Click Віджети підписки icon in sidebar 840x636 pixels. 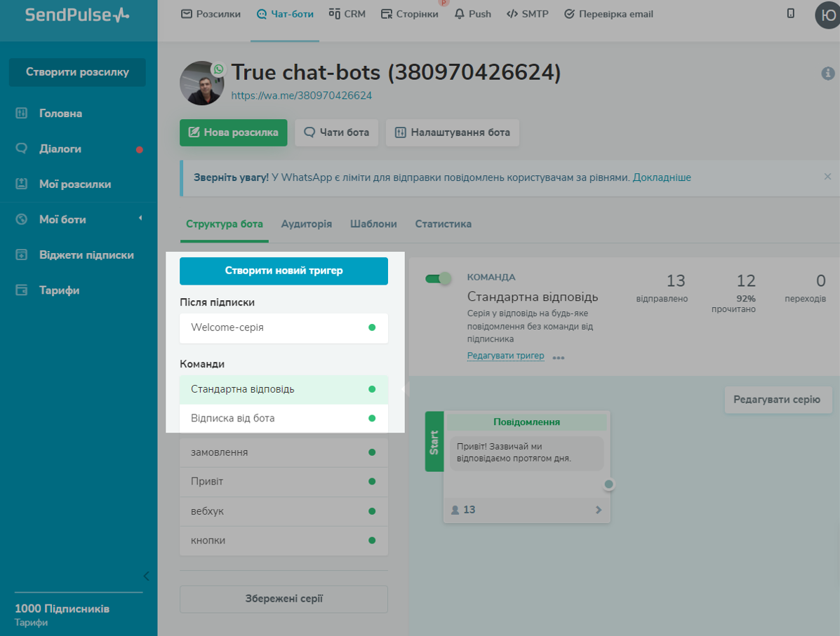pos(22,255)
